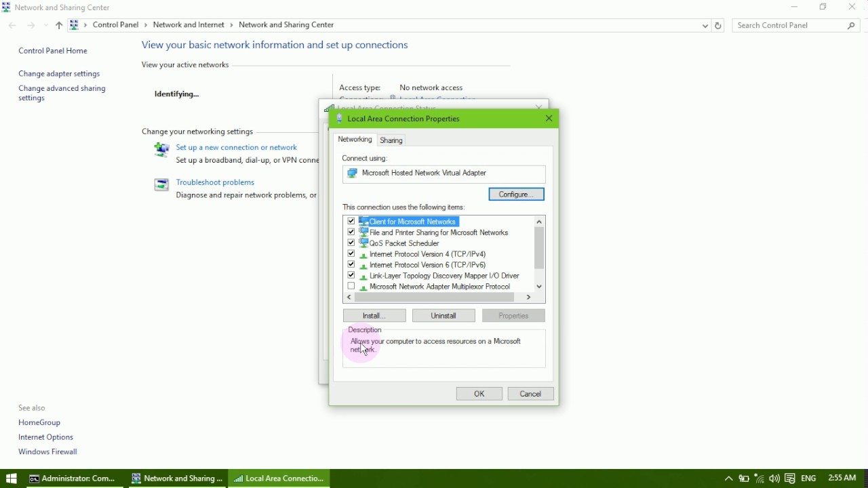This screenshot has height=488, width=868.
Task: Uncheck QoS Packet Scheduler checkbox
Action: [x=351, y=243]
